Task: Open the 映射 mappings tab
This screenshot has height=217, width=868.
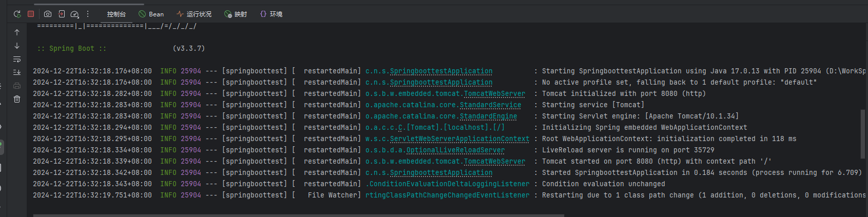Action: (x=236, y=14)
